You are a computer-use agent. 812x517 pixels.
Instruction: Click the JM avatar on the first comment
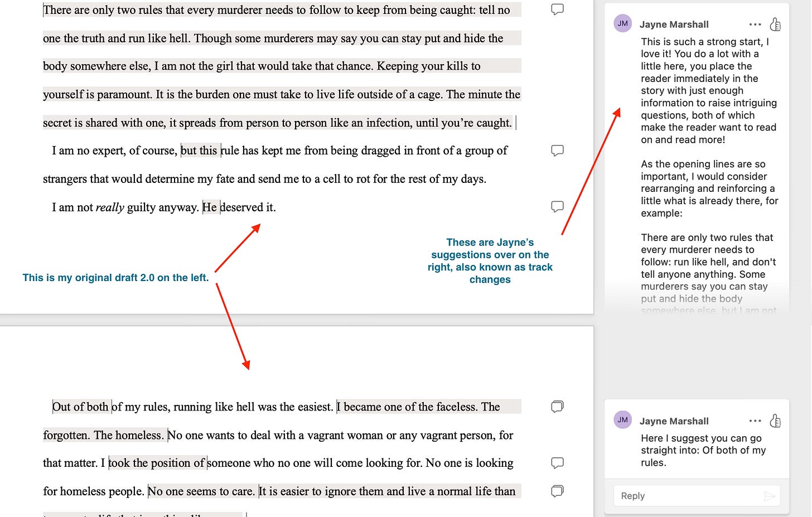click(x=623, y=23)
